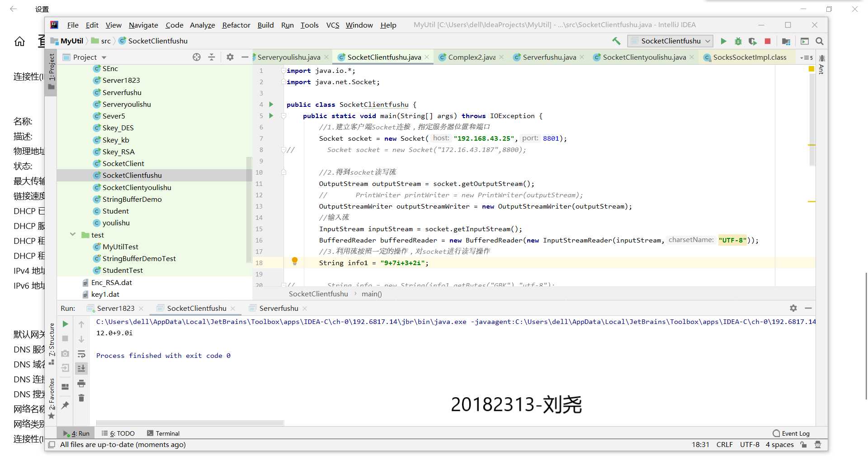
Task: Open Project panel settings gear
Action: click(230, 57)
